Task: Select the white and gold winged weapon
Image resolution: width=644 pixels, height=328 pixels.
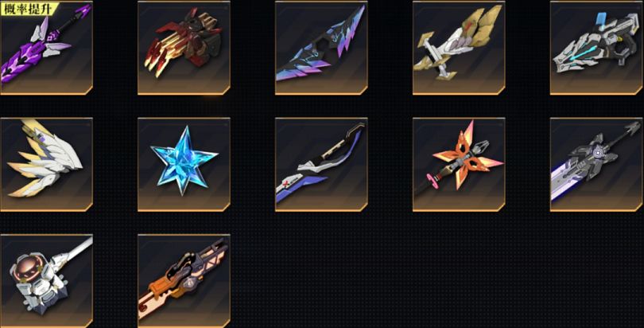Action: pyautogui.click(x=46, y=165)
